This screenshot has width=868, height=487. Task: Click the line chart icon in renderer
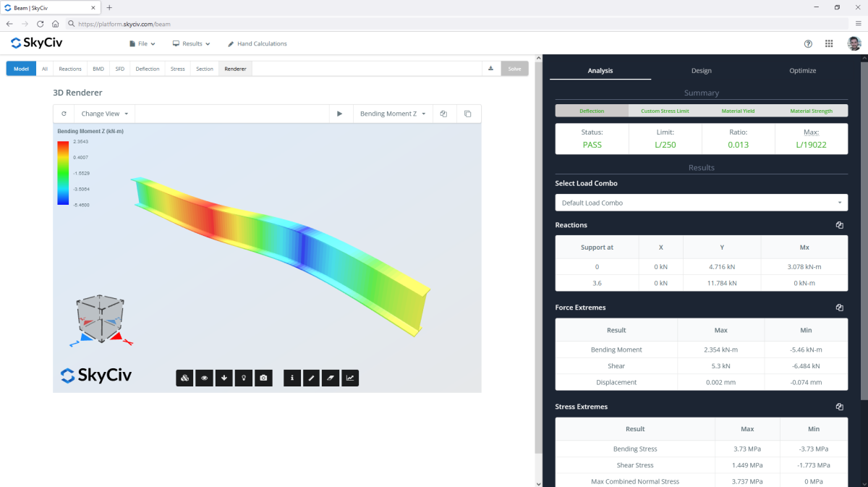point(350,378)
